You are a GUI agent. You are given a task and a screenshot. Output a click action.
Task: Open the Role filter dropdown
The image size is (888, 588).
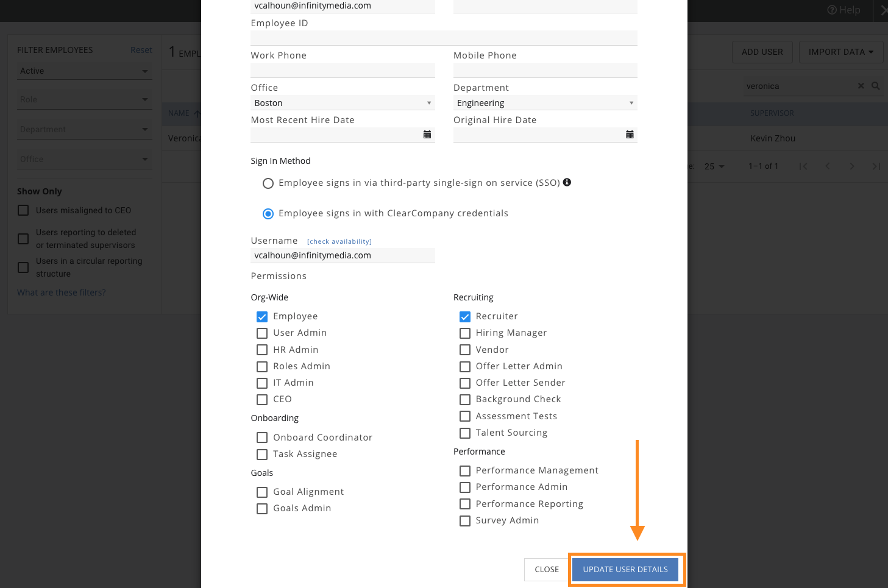coord(84,100)
